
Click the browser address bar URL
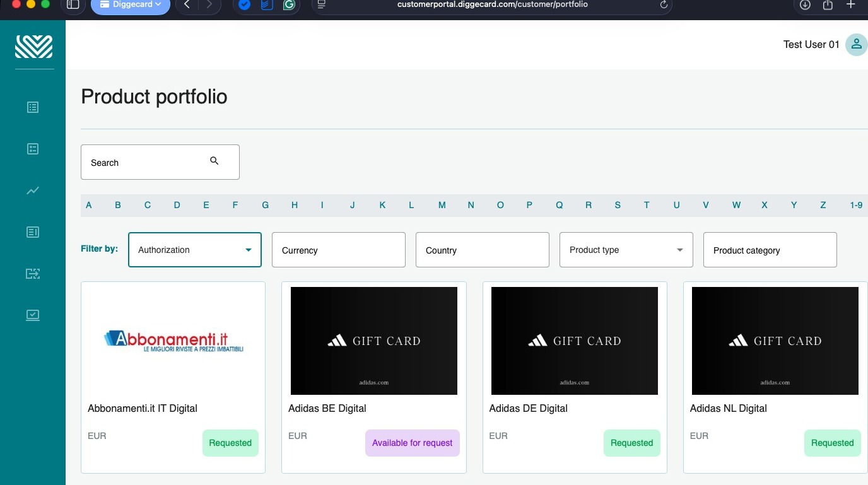pyautogui.click(x=492, y=4)
